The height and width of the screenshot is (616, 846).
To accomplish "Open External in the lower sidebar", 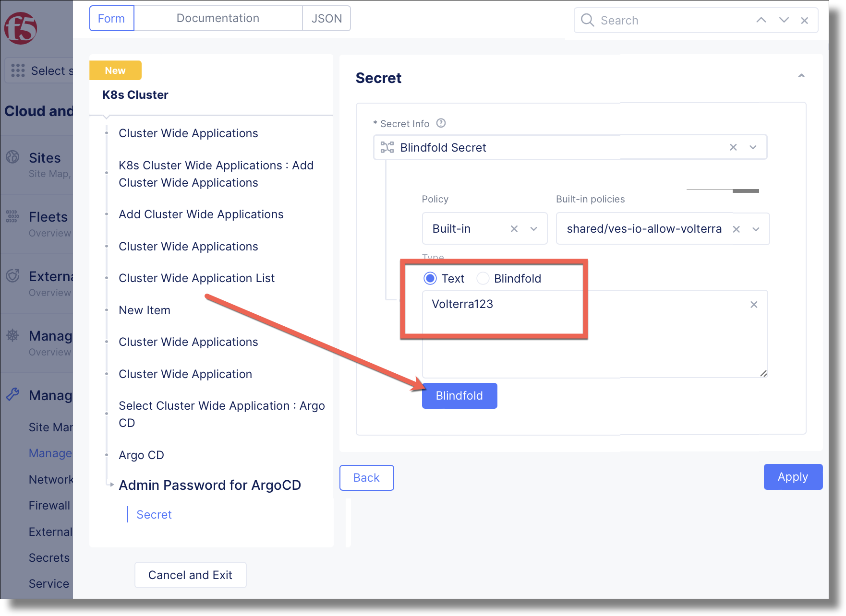I will [x=50, y=532].
